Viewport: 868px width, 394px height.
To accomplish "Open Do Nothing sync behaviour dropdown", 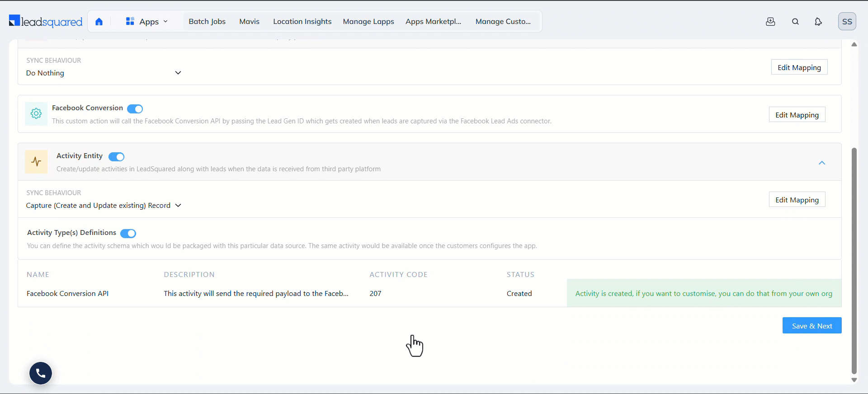I will 104,73.
